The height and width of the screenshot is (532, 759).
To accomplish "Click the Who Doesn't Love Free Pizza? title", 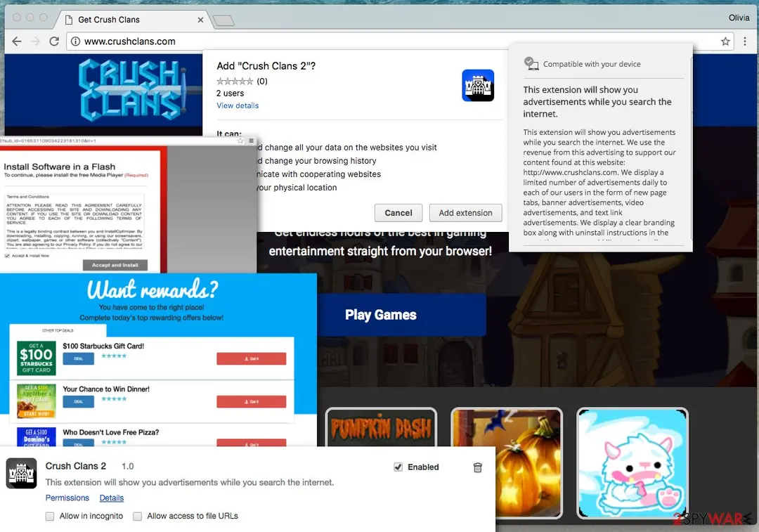I will tap(110, 432).
